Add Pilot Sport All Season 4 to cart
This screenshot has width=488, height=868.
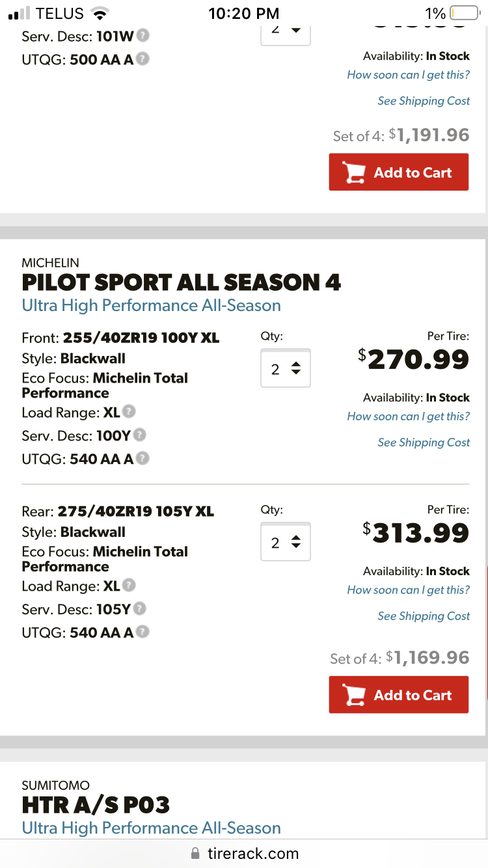tap(398, 695)
